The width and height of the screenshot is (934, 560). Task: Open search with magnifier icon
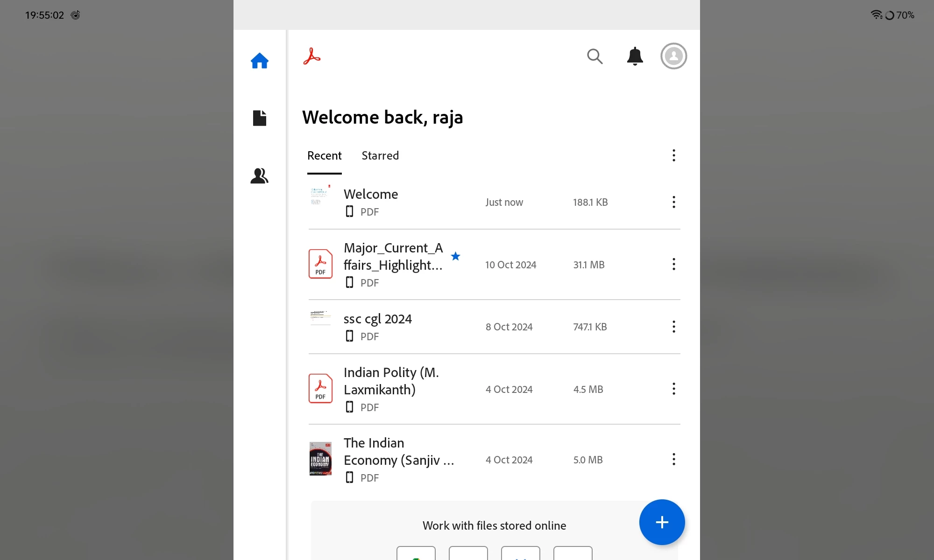pos(594,56)
